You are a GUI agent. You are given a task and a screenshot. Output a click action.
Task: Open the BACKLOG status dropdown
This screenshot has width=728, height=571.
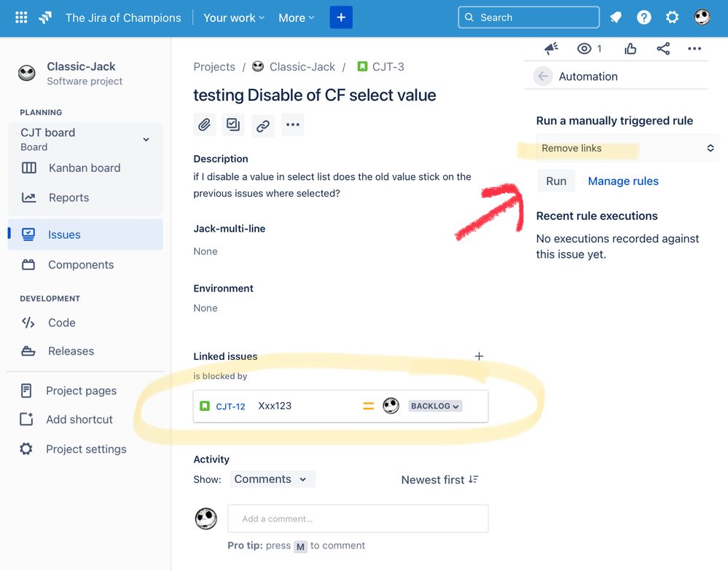click(435, 406)
